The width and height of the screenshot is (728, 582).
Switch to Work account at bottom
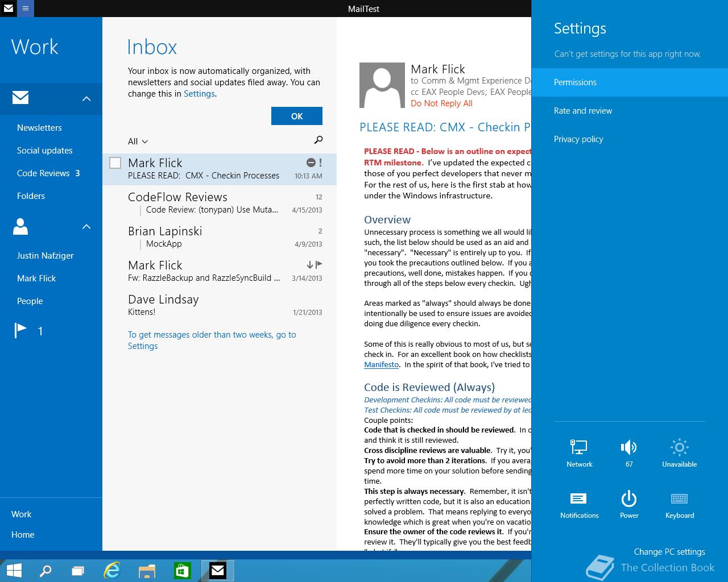21,514
